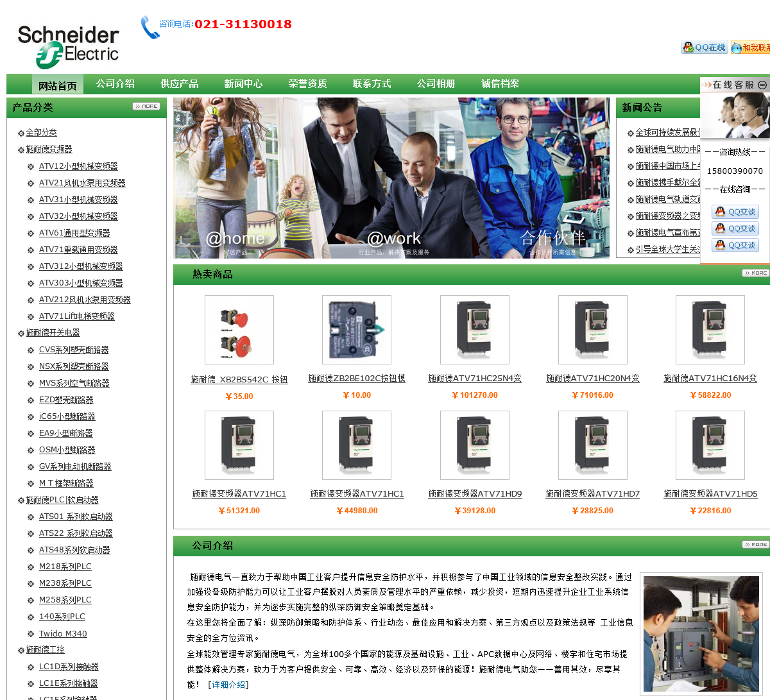
Task: Open ATV71HC16N4 drive product image
Action: 710,330
